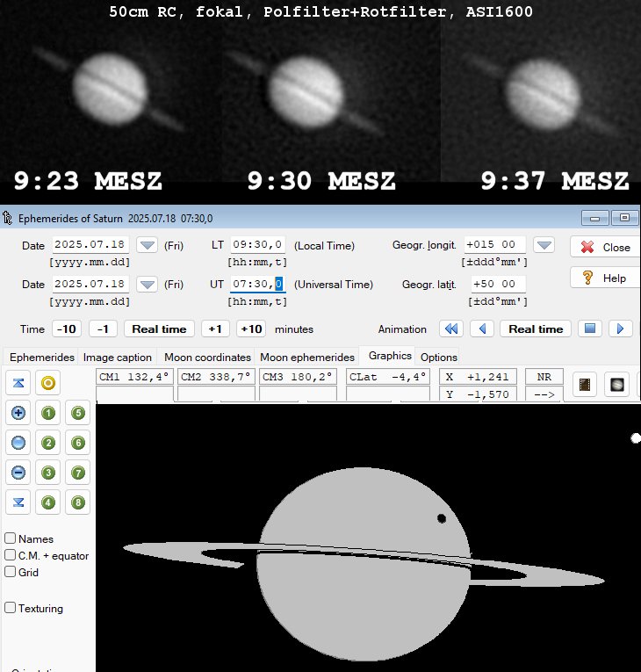Click the blue zoom-out minus icon
641x672 pixels.
pos(18,473)
